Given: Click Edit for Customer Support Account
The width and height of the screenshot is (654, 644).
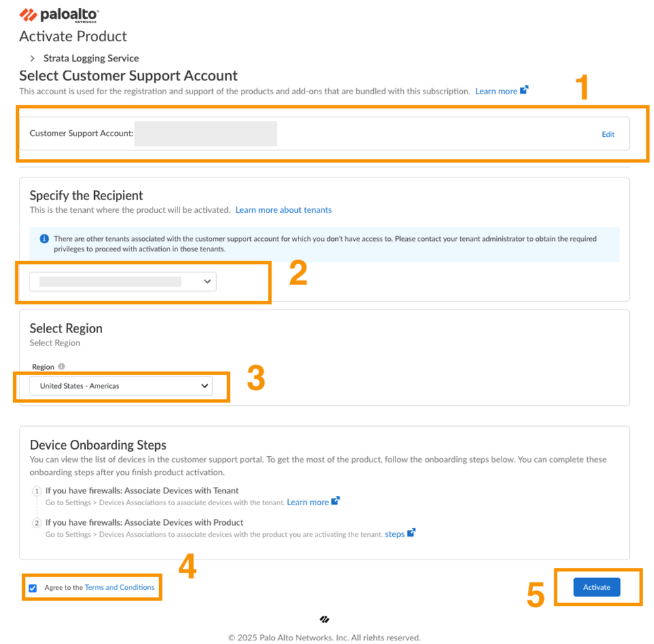Looking at the screenshot, I should 608,134.
